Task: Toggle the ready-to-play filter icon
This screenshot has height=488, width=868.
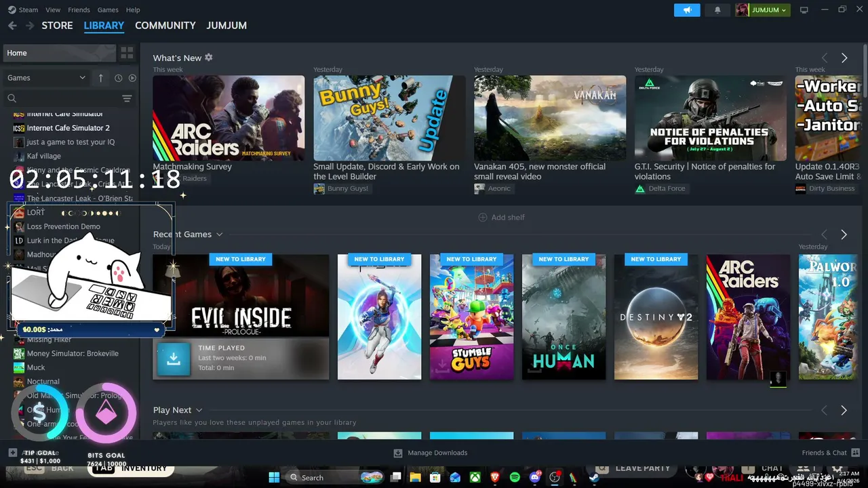Action: tap(132, 78)
